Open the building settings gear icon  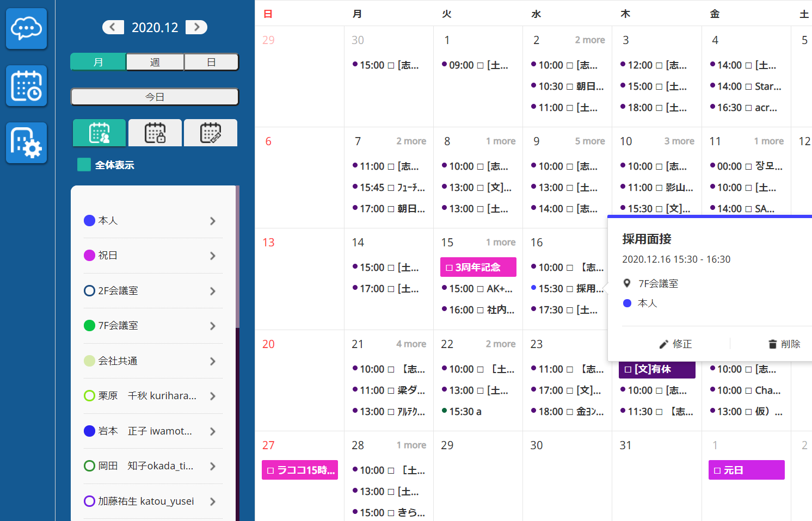tap(26, 143)
